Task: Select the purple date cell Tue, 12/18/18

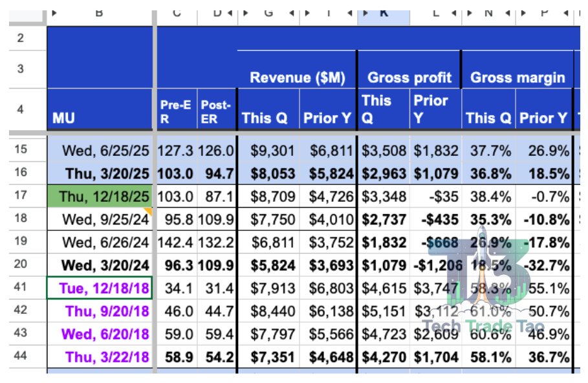Action: click(100, 288)
